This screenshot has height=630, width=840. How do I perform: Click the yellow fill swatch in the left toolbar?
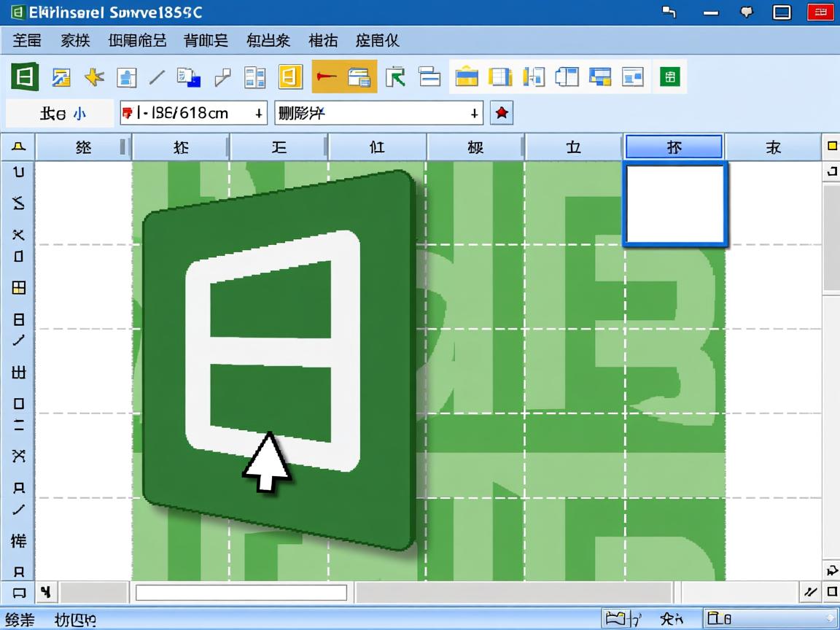[18, 287]
